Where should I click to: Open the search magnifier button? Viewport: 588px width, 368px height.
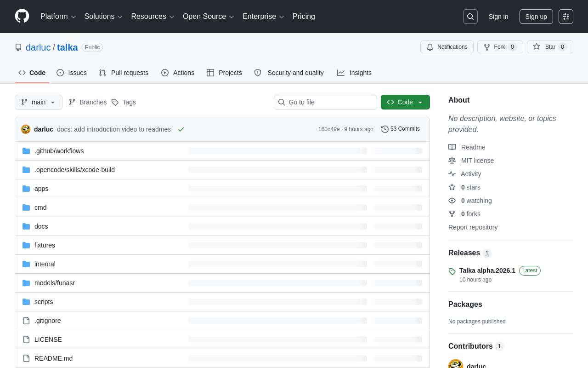point(470,17)
